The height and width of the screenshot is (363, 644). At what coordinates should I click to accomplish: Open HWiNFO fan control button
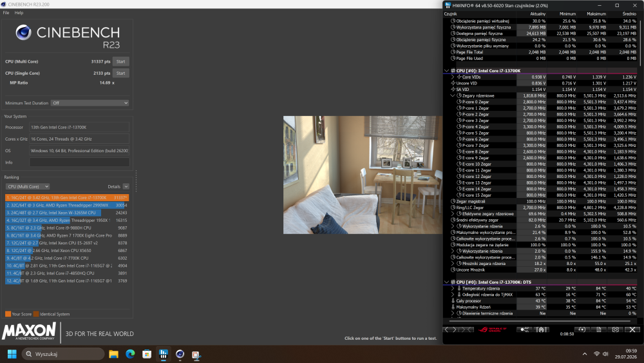[542, 329]
